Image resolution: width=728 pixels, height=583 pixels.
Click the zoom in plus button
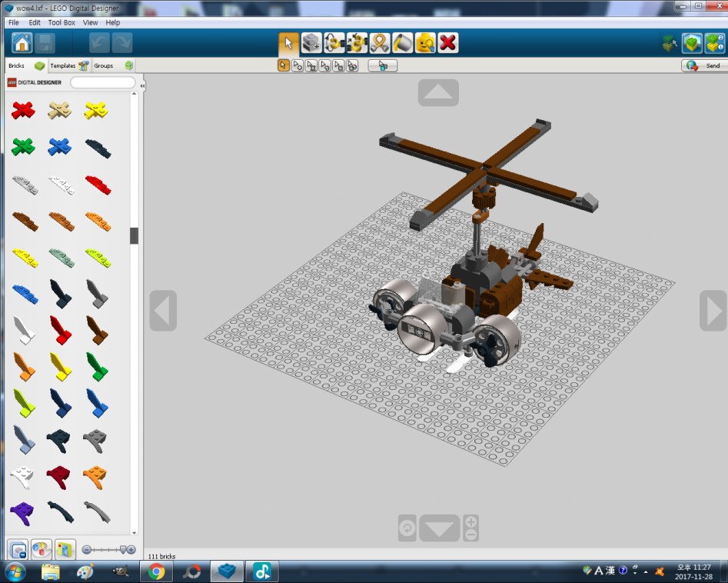point(470,521)
